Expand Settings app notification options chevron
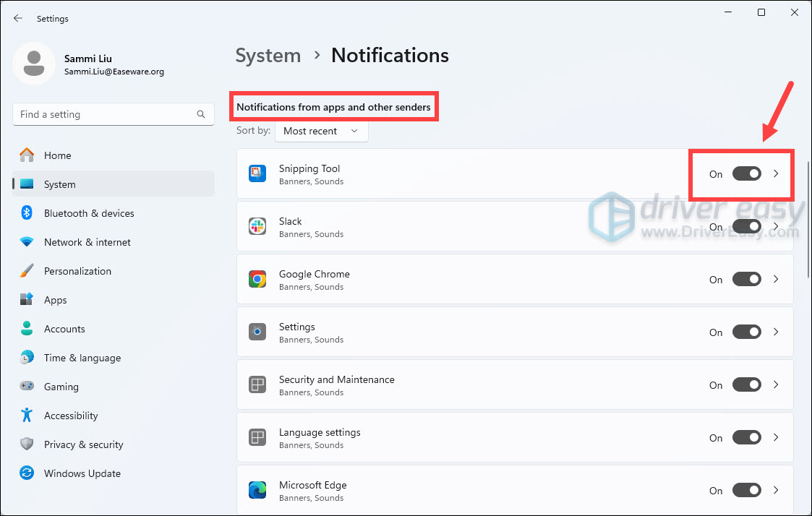The height and width of the screenshot is (516, 812). [776, 332]
